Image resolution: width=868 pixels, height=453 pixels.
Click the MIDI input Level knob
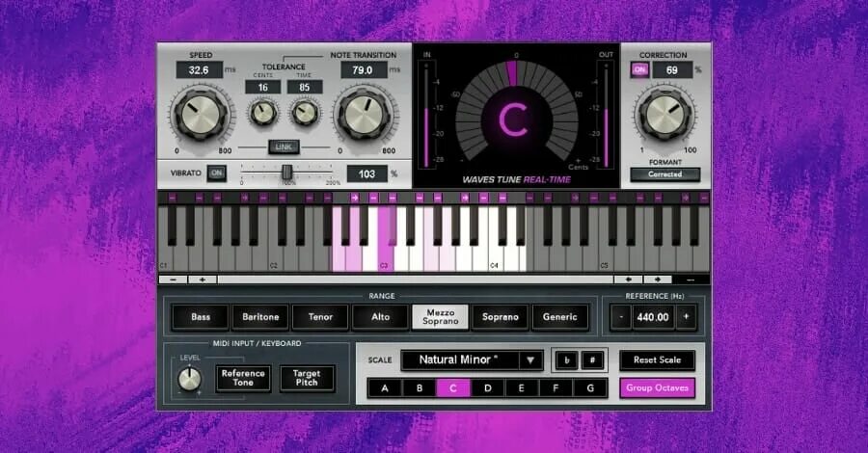[189, 379]
